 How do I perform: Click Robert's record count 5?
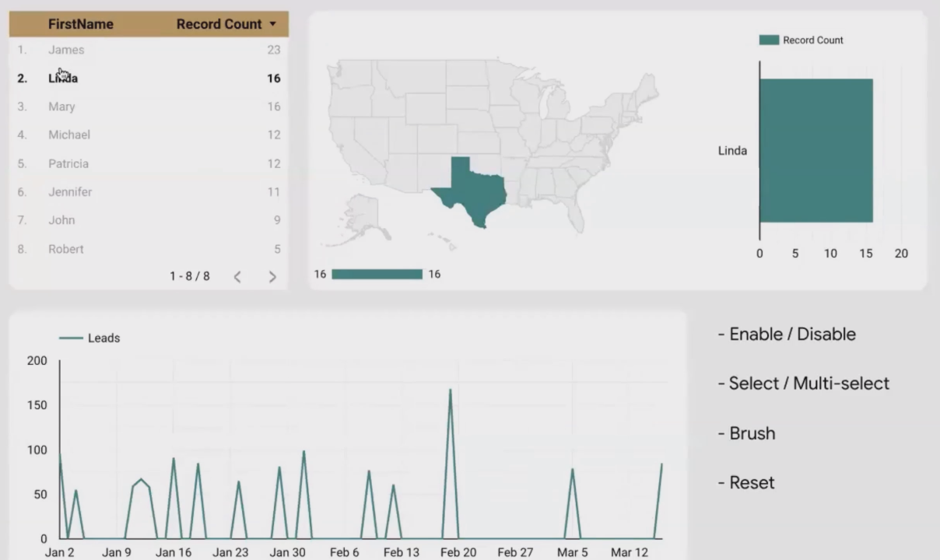pyautogui.click(x=277, y=249)
